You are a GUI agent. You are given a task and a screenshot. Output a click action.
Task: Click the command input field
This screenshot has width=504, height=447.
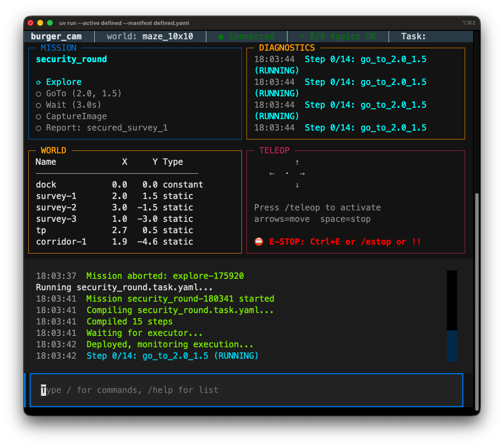tap(246, 390)
